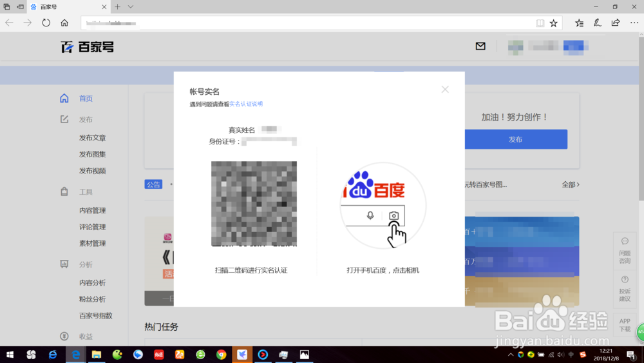This screenshot has height=363, width=644.
Task: Open Windows Start menu
Action: pos(10,355)
